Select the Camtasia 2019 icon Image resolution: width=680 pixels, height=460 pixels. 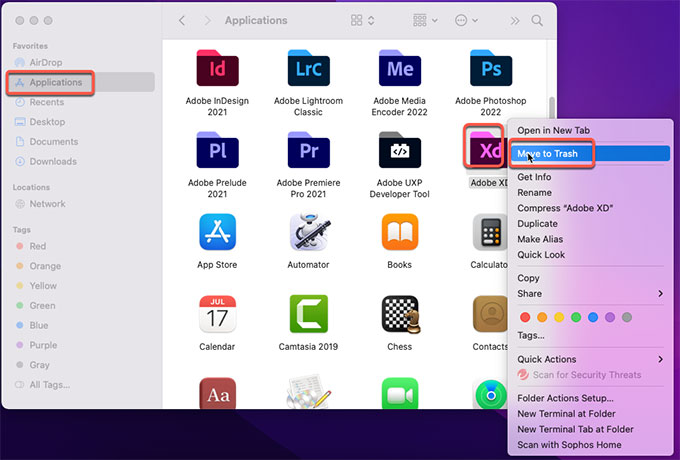pyautogui.click(x=308, y=314)
